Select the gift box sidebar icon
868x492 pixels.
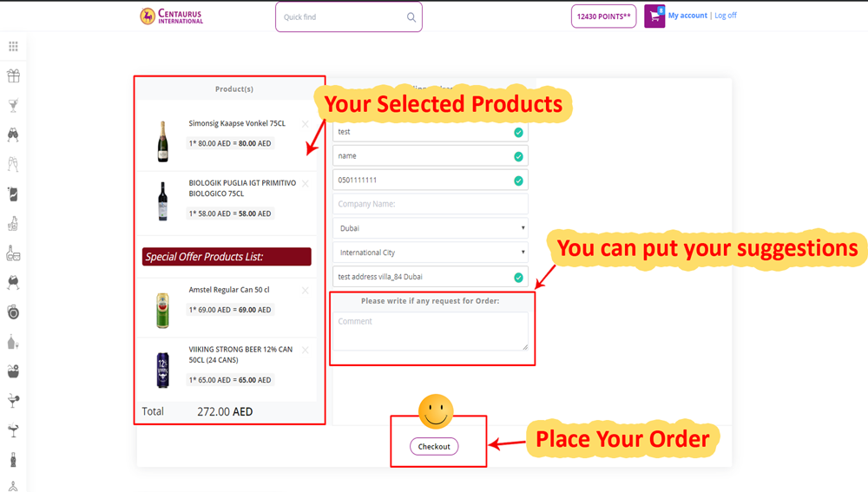pos(13,75)
